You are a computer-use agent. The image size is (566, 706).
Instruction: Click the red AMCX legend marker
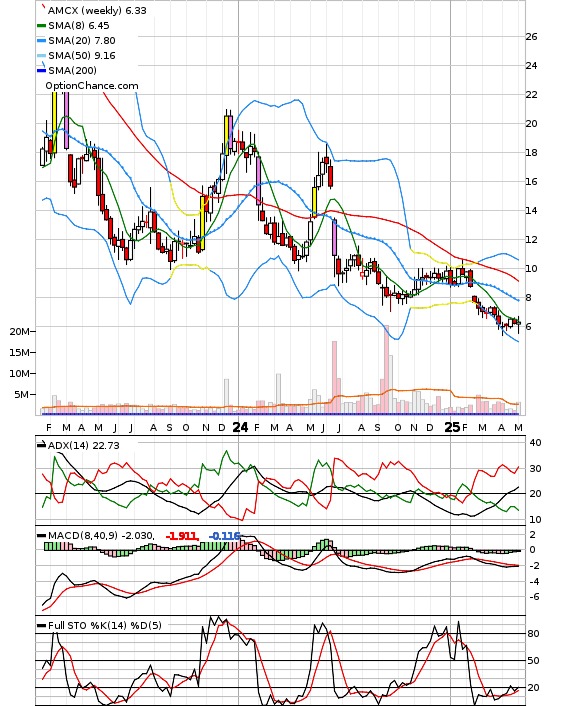(43, 7)
